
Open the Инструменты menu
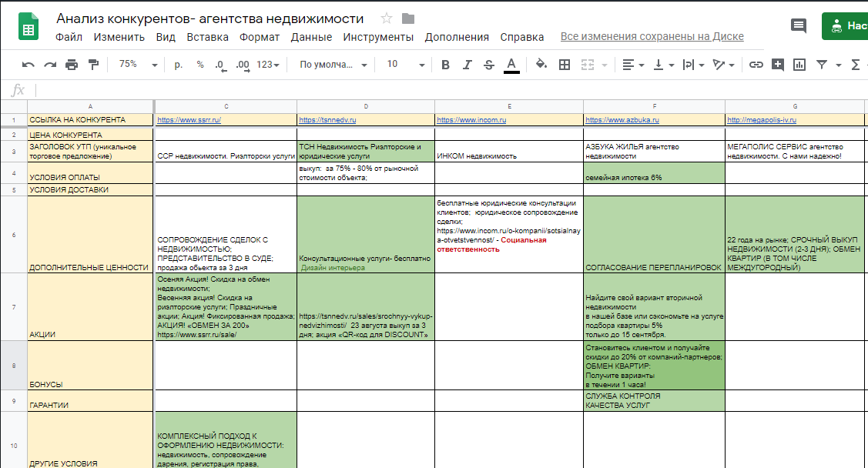click(378, 37)
